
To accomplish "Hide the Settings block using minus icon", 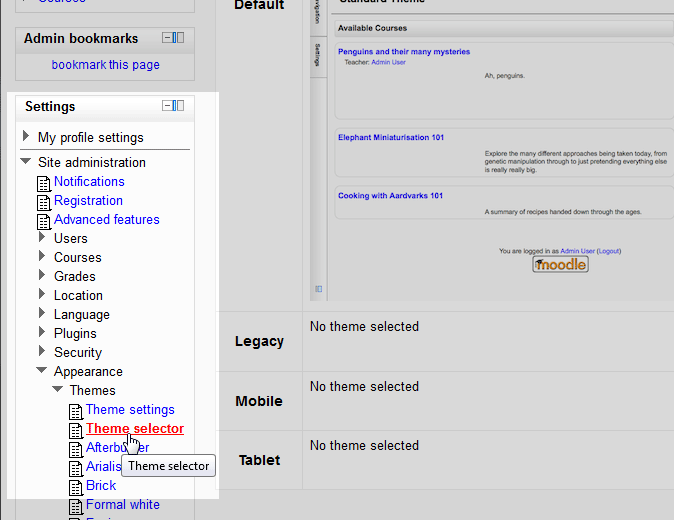I will tap(168, 106).
